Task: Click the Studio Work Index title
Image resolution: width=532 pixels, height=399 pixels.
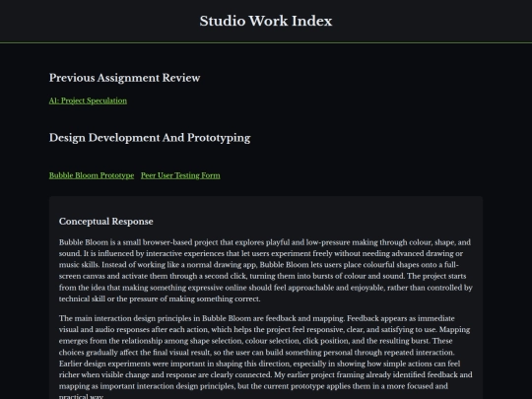Action: click(x=266, y=21)
